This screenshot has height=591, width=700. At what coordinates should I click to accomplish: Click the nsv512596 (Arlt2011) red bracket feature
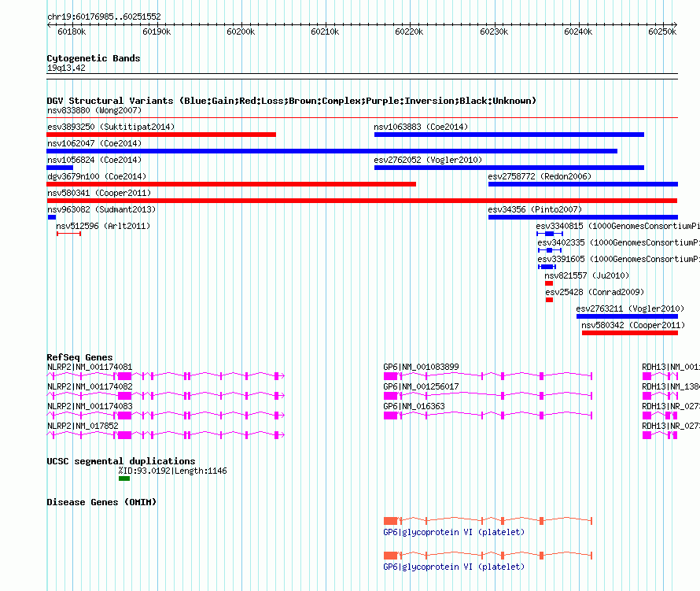tap(68, 234)
